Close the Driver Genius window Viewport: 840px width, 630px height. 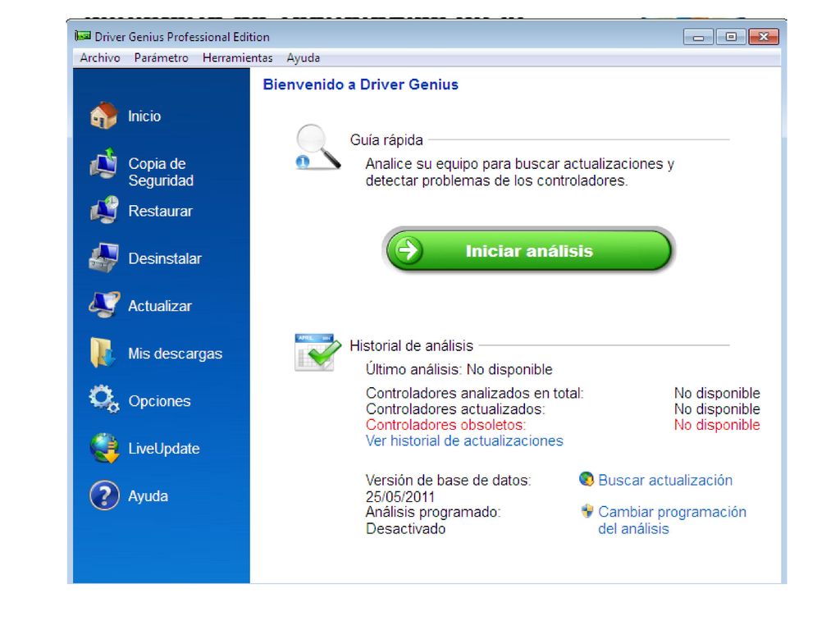coord(764,37)
